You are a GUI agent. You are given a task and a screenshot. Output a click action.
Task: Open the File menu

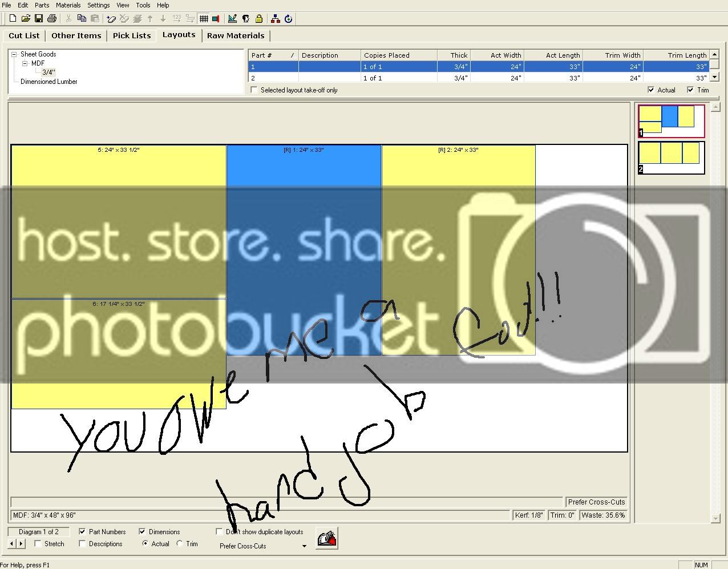[x=6, y=5]
